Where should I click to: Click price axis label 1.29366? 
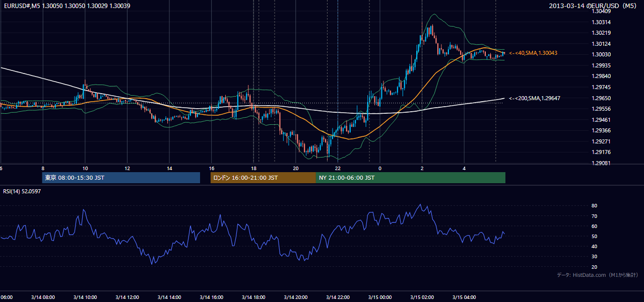click(601, 130)
